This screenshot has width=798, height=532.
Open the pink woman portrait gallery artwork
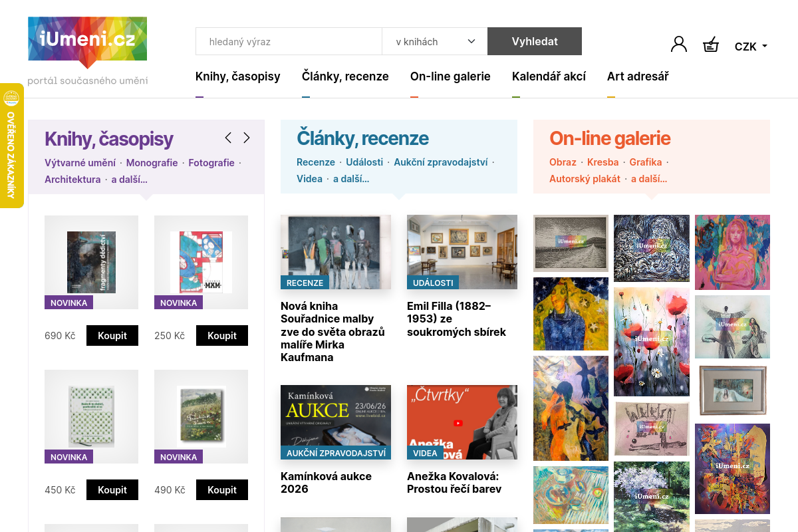click(x=732, y=252)
